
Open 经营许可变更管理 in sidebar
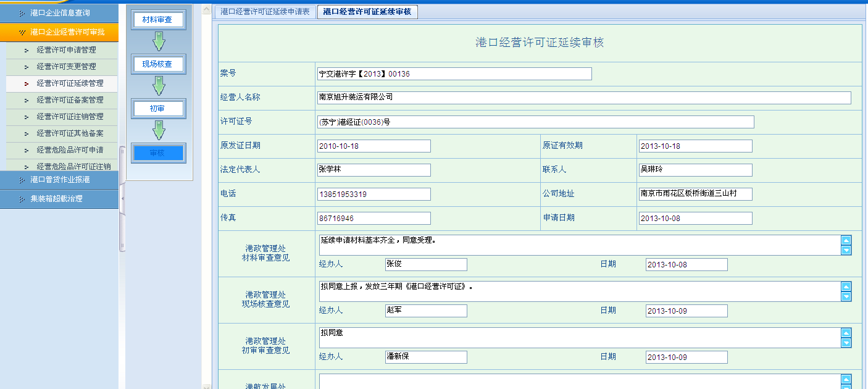66,67
